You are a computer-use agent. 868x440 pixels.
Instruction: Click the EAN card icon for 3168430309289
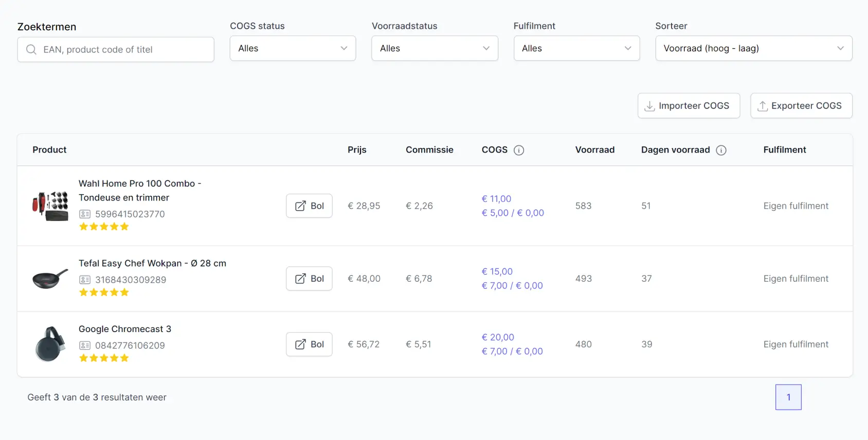pos(85,280)
